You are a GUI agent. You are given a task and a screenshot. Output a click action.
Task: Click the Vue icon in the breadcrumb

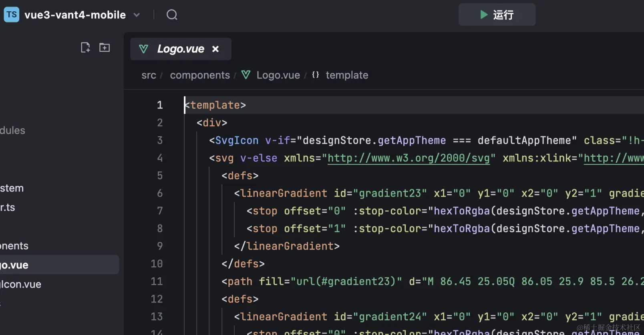pyautogui.click(x=246, y=75)
